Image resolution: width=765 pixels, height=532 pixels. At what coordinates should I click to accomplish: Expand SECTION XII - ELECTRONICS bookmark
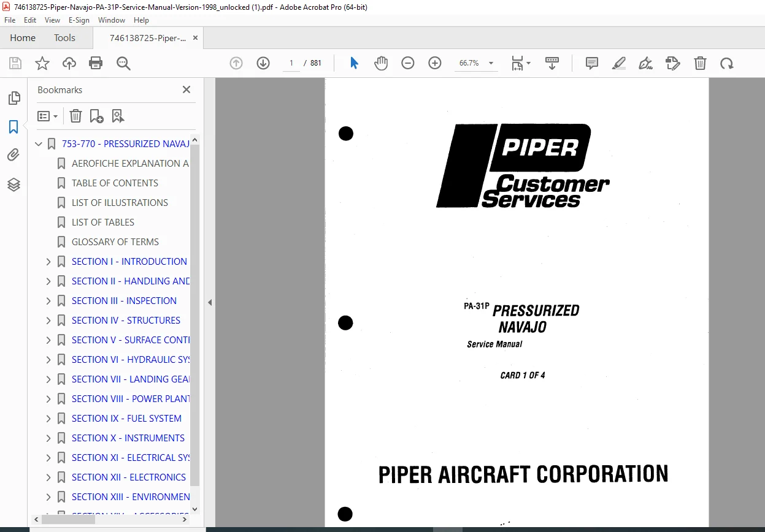[x=48, y=477]
